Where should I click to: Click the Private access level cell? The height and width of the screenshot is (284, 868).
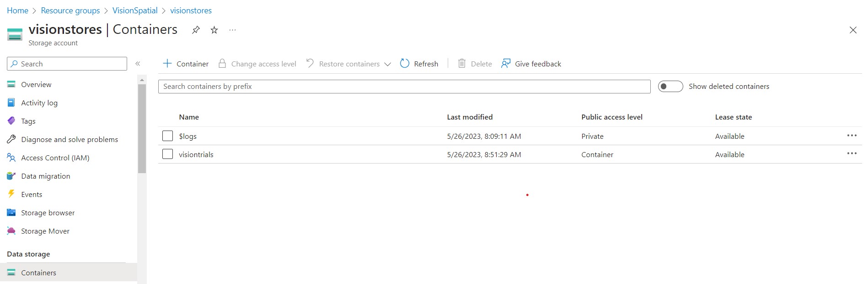[x=592, y=137]
